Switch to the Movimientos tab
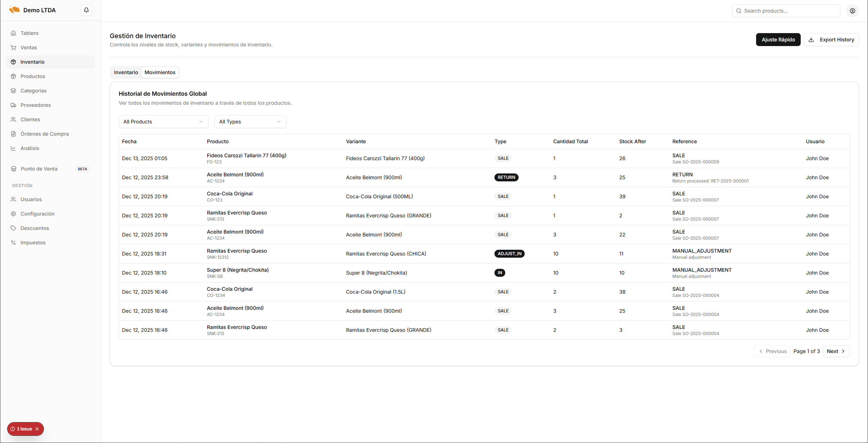 click(160, 72)
